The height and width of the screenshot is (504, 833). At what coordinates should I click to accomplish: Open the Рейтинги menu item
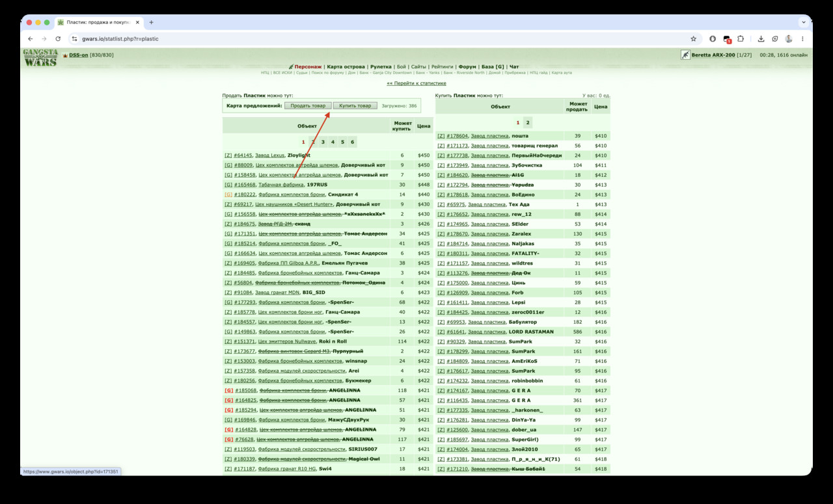(442, 66)
